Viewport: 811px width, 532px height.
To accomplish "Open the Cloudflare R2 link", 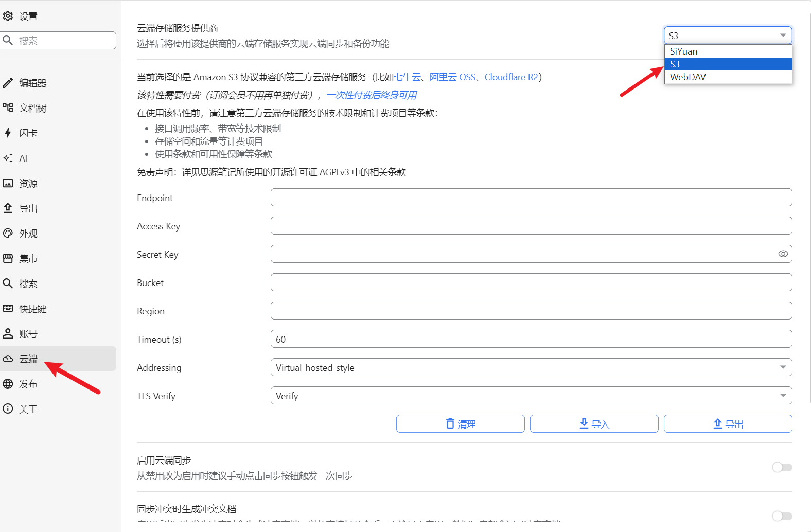I will click(511, 77).
